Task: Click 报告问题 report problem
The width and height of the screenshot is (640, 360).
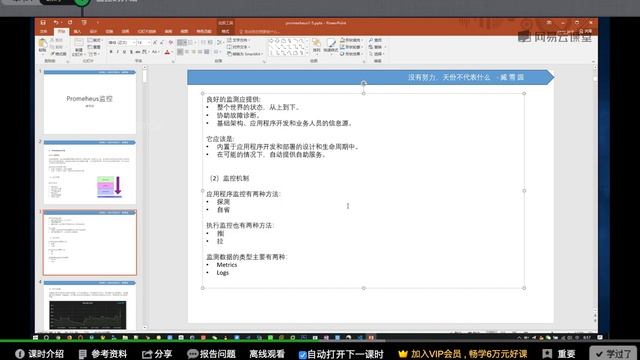Action: coord(211,354)
